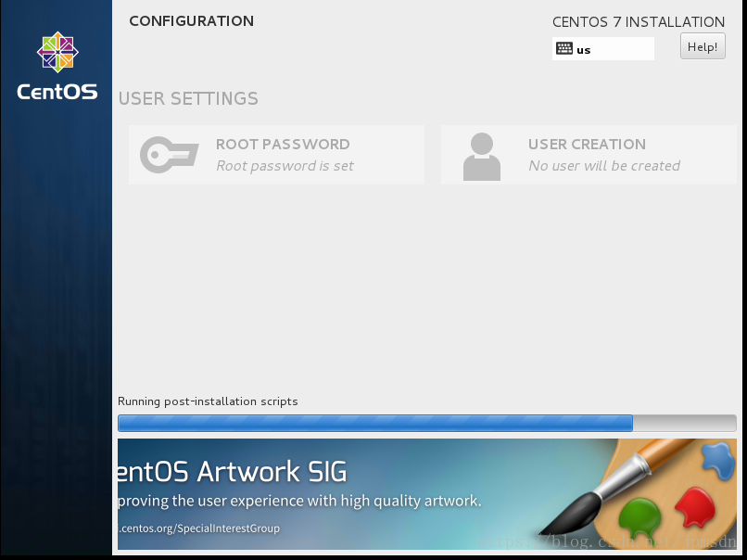Click the keyboard icon beside us

[x=564, y=48]
